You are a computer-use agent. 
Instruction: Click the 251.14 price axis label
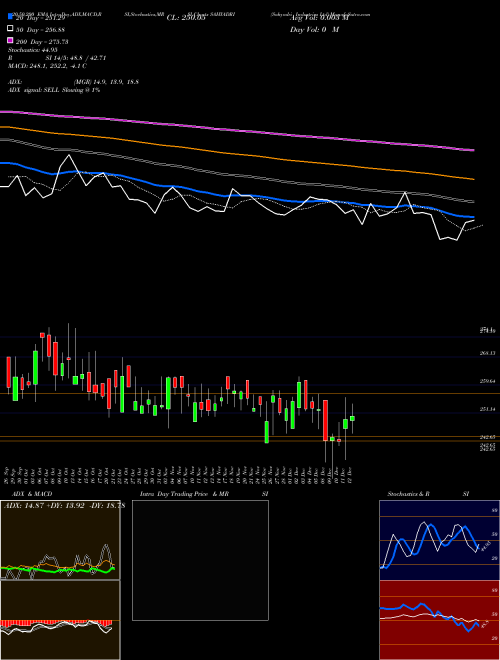[x=487, y=409]
